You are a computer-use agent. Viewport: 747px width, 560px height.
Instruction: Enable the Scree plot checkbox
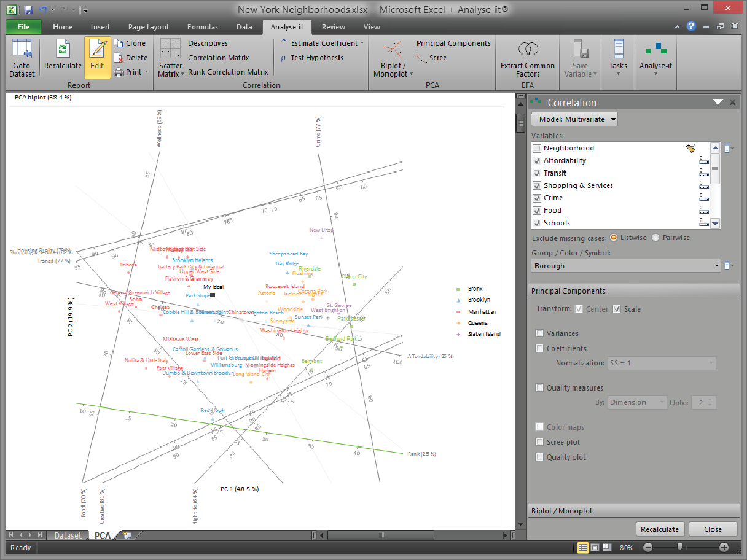point(539,442)
